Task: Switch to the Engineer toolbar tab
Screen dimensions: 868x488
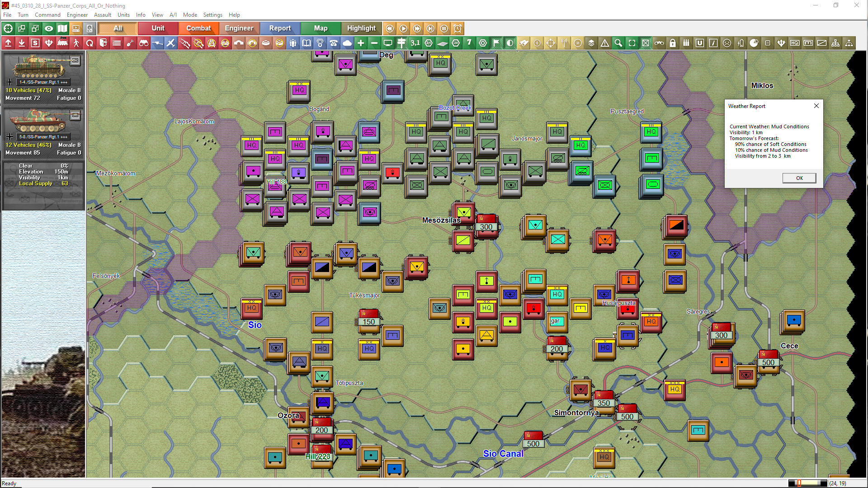Action: click(239, 28)
